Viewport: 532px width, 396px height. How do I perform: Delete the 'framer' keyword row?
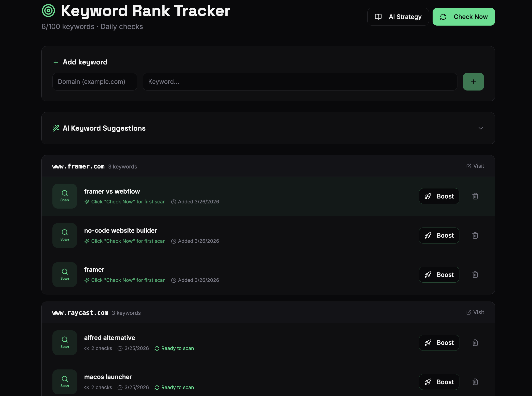click(475, 274)
